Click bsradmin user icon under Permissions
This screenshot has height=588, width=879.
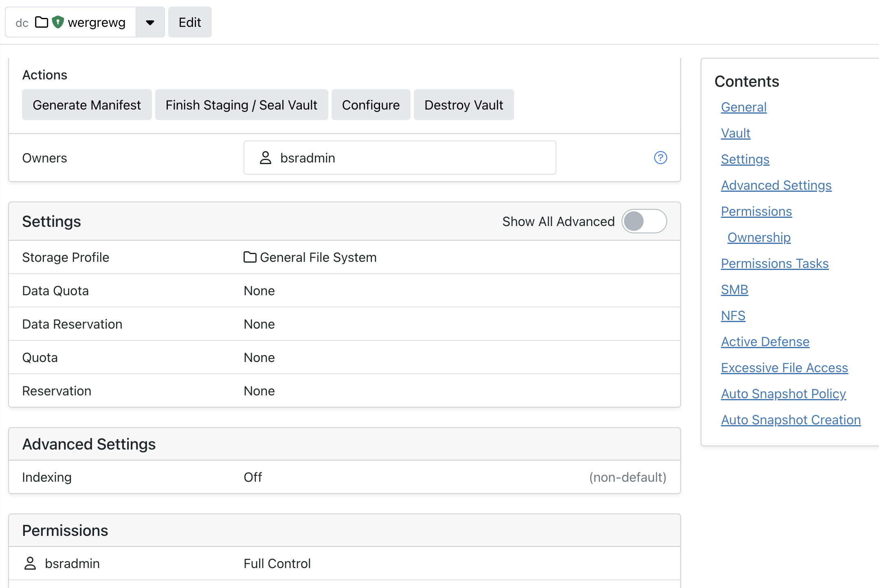[x=30, y=563]
